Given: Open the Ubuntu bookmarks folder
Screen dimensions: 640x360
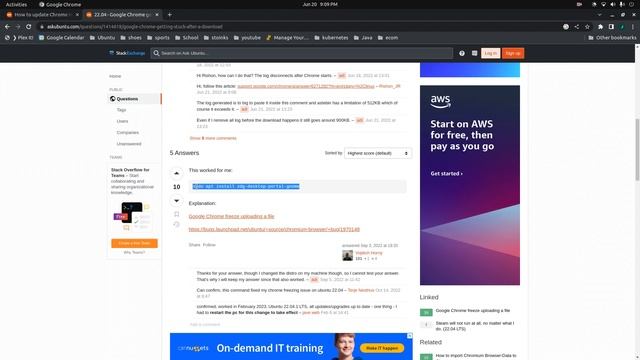Looking at the screenshot, I should [x=102, y=38].
